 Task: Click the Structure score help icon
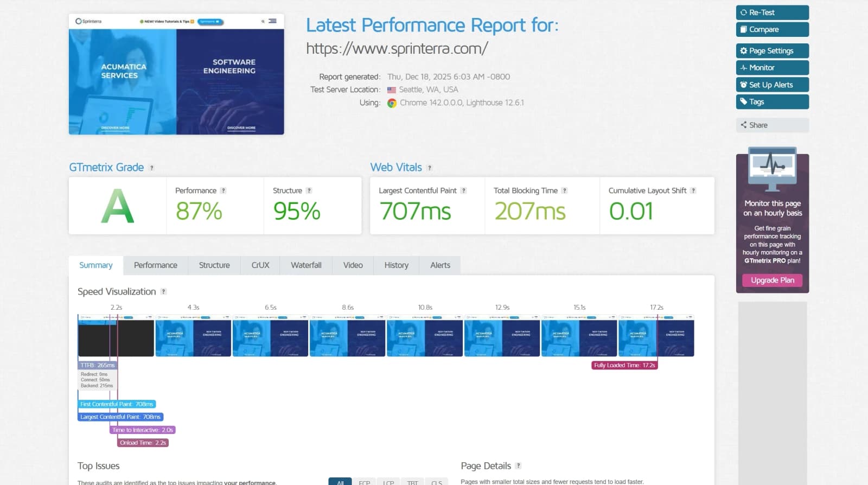point(309,190)
